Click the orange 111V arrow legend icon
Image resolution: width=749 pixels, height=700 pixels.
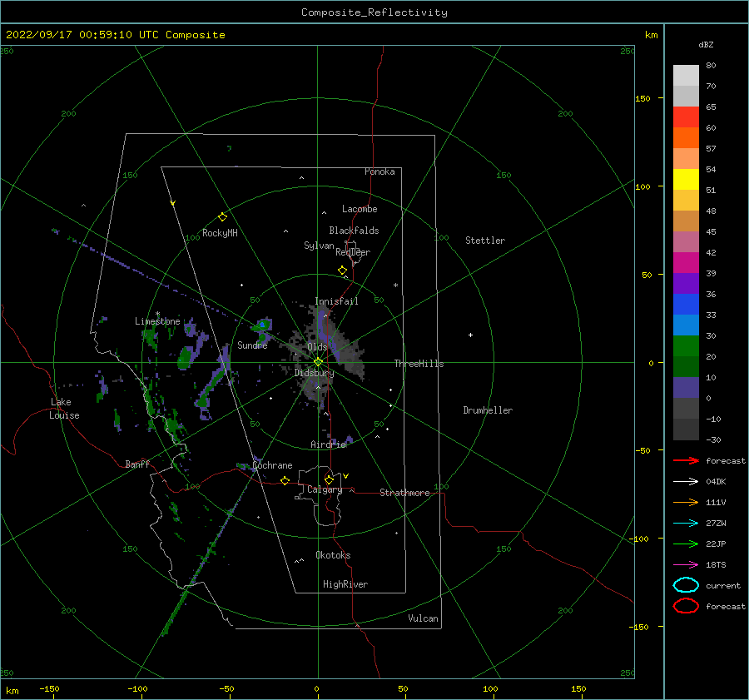tap(686, 502)
